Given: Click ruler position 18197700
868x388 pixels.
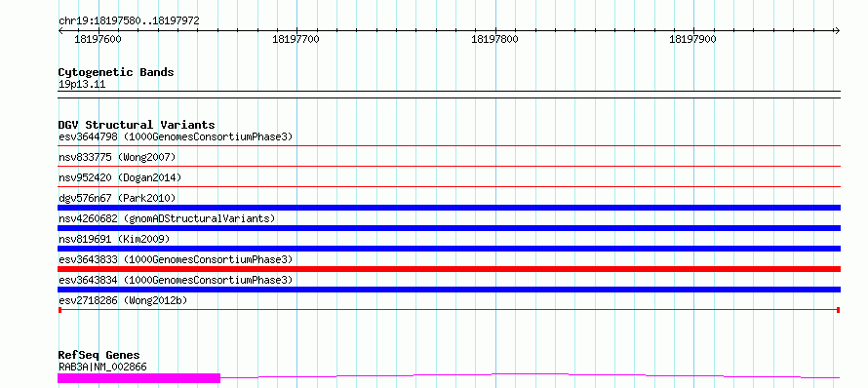Looking at the screenshot, I should tap(296, 40).
